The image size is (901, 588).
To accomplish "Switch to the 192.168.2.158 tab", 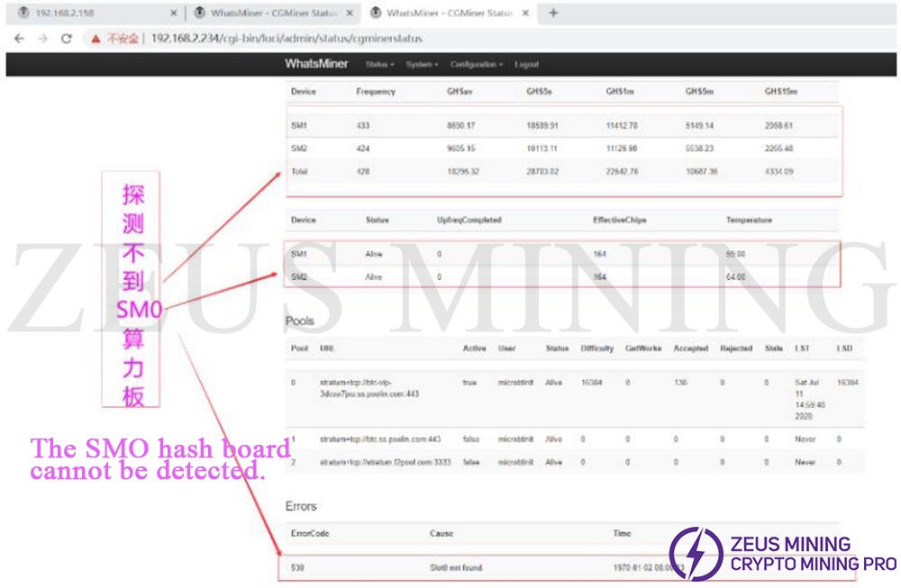I will click(x=90, y=14).
